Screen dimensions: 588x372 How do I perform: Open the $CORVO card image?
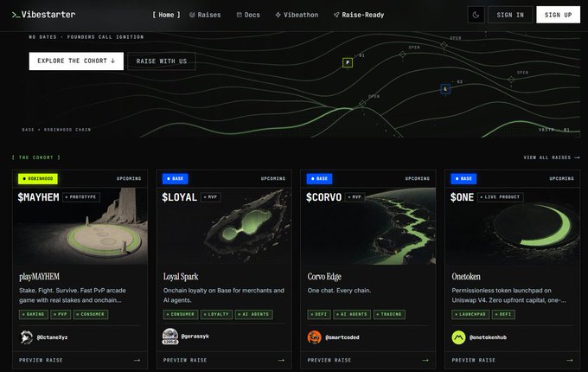(x=368, y=226)
